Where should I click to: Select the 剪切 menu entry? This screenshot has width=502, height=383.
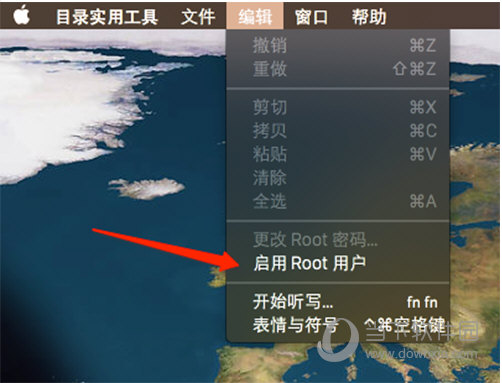tap(338, 107)
